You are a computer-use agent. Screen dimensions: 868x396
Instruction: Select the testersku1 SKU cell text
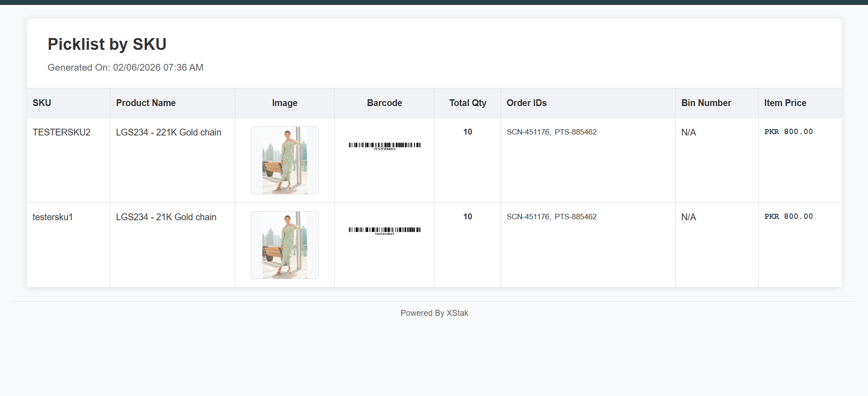[52, 217]
